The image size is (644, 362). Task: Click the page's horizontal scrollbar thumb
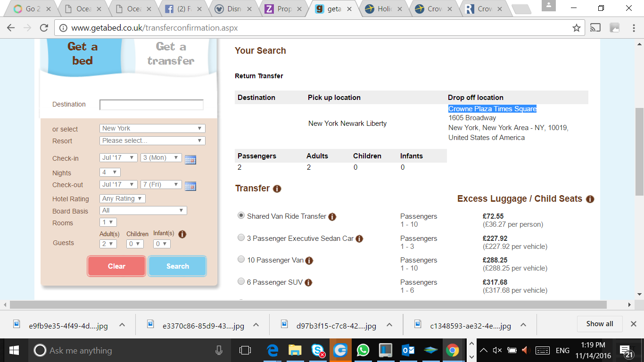point(308,305)
